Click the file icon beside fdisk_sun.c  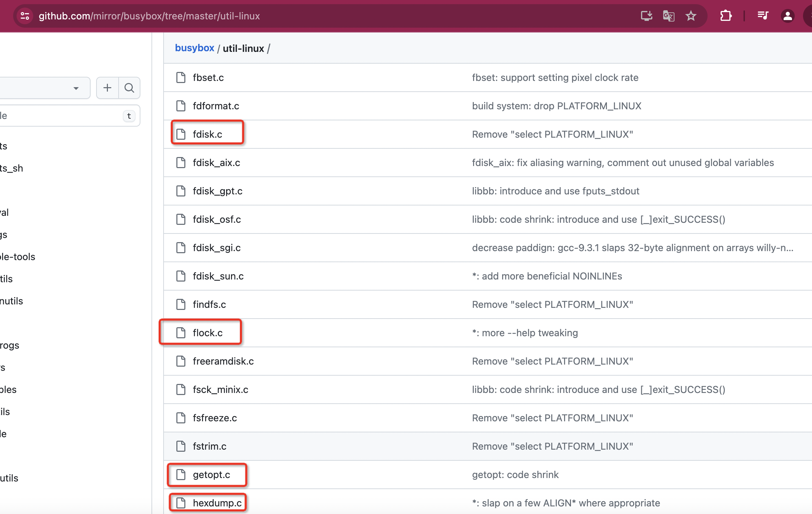[x=181, y=276]
